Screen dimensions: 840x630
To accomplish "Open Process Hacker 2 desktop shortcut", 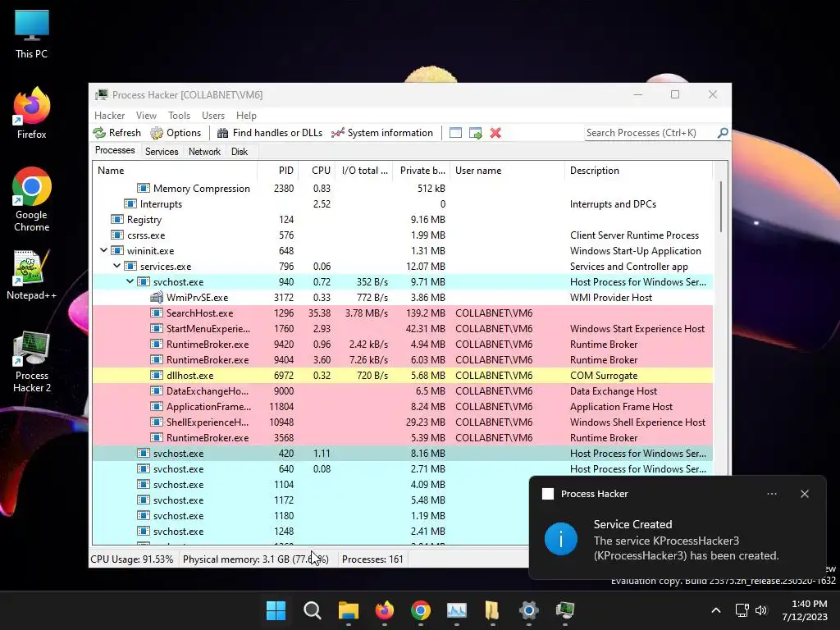I will tap(32, 362).
